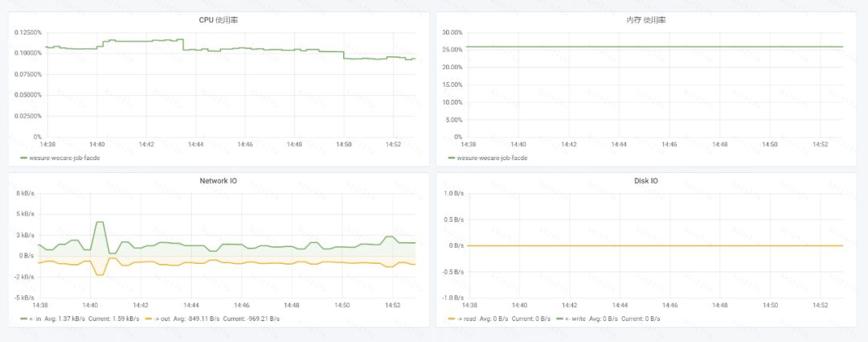Click the green legend swatch in the 内存 使用率 panel
868x342 pixels.
tap(451, 158)
